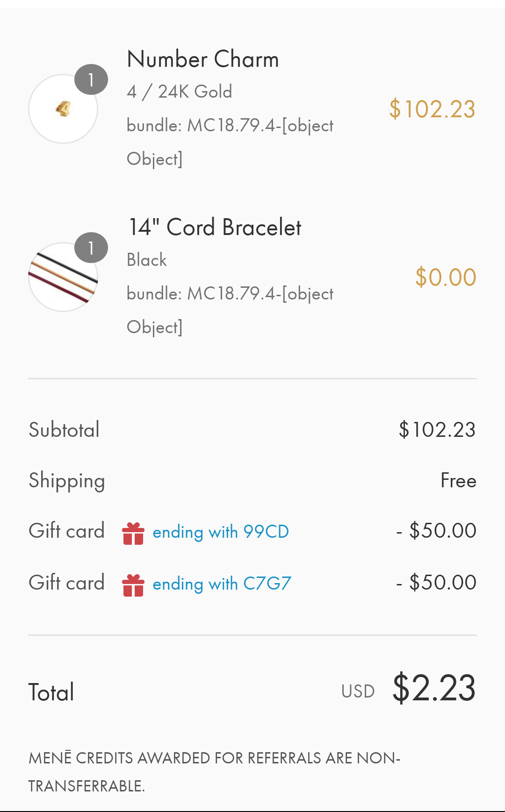Select the 14" Cord Bracelet title
This screenshot has height=812, width=505.
click(215, 227)
